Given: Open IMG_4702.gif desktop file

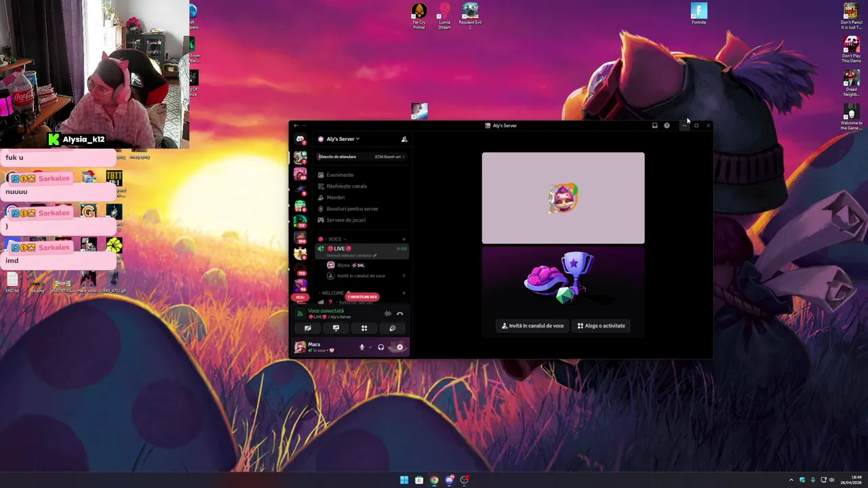Looking at the screenshot, I should click(x=113, y=283).
